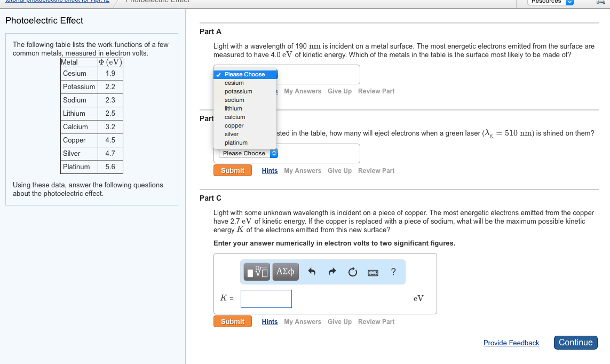Click Provide Feedback link
Screen dimensions: 610x364
(511, 342)
